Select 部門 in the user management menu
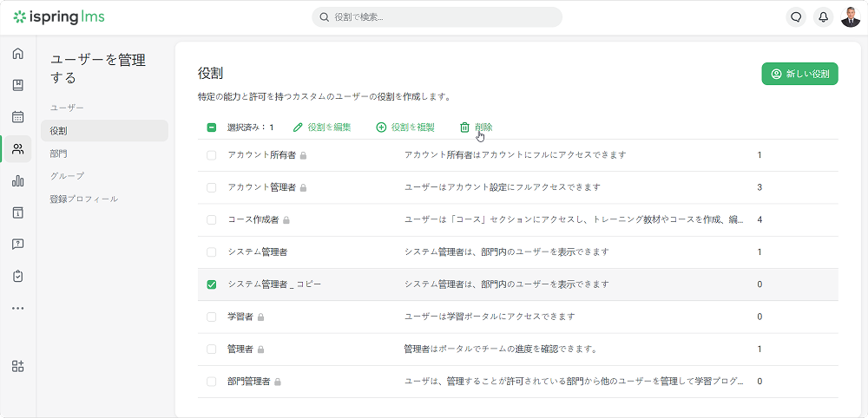Screen dimensions: 868x418 (x=59, y=153)
